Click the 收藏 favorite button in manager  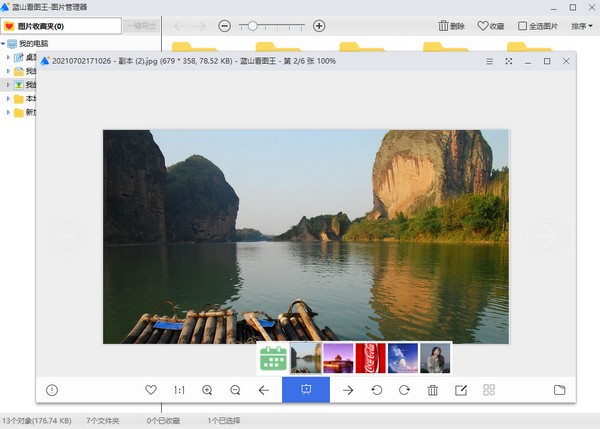click(491, 26)
